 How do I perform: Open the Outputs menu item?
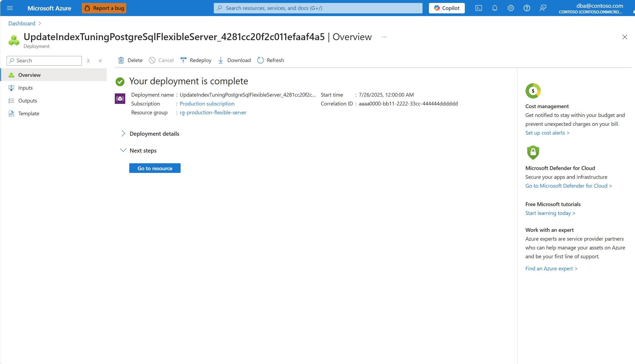[28, 101]
